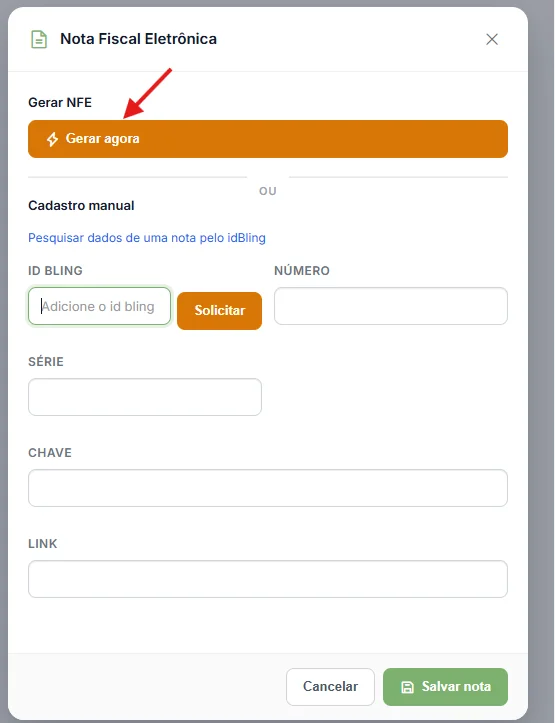The height and width of the screenshot is (723, 555).
Task: Generate the NFE with Gerar agora button
Action: point(268,139)
